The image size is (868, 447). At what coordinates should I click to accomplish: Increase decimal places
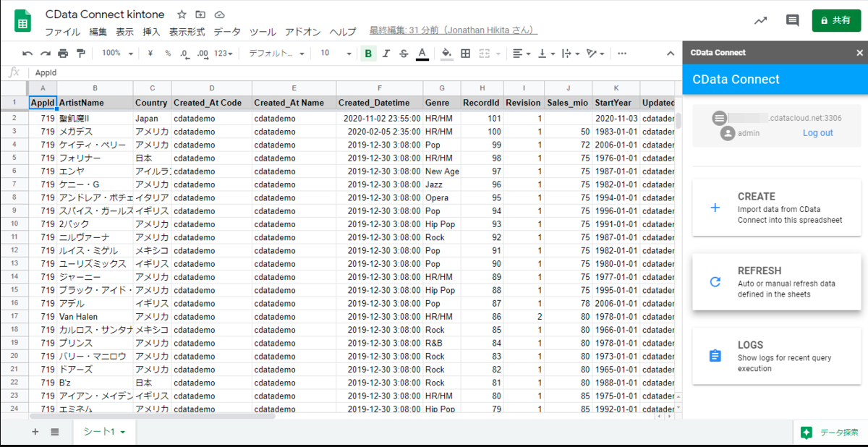[203, 54]
